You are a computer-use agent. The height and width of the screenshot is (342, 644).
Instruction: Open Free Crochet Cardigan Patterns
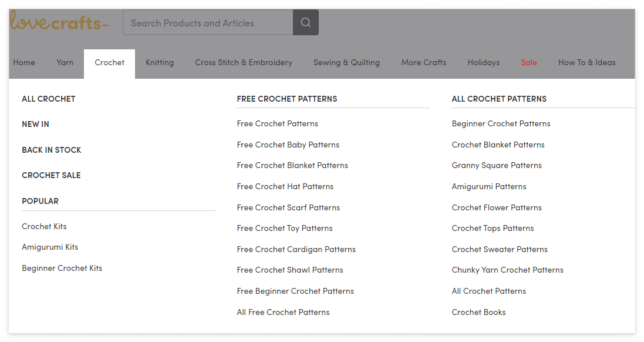[296, 249]
